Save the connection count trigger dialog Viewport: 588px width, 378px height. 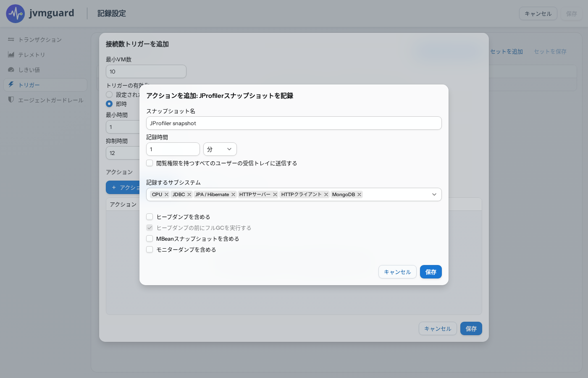(x=471, y=328)
